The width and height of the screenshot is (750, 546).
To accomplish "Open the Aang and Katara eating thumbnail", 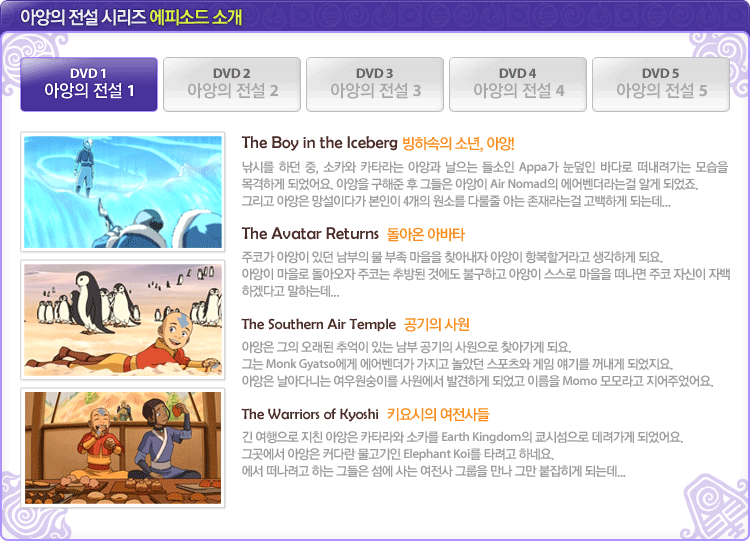I will (123, 448).
